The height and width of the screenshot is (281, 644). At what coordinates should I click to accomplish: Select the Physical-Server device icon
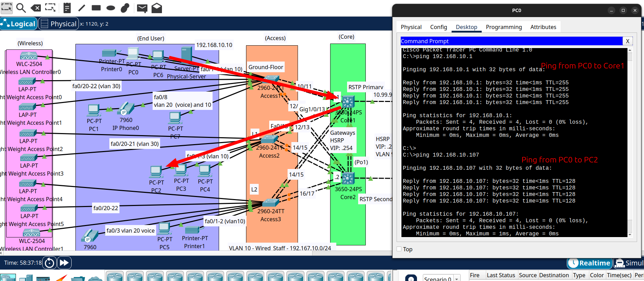186,55
